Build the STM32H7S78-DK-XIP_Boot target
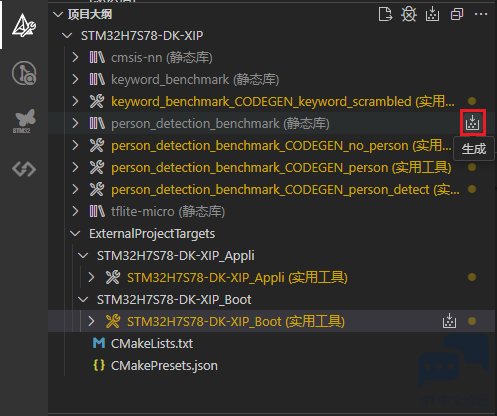Viewport: 497px width, 416px height. click(x=449, y=321)
